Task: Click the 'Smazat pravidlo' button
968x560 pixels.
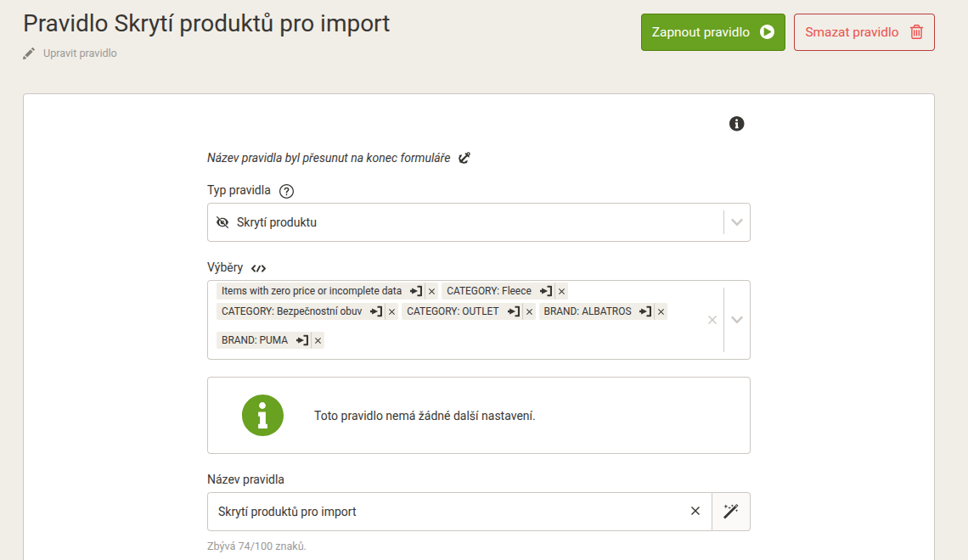Action: tap(864, 32)
